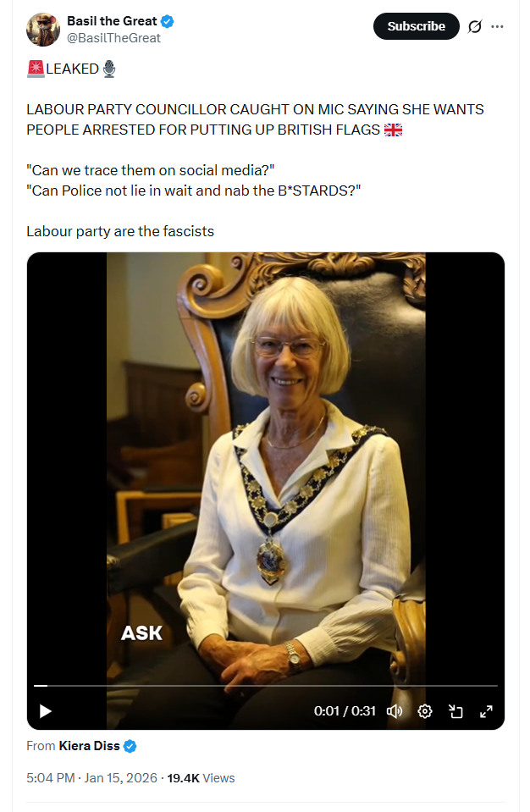530x812 pixels.
Task: Open Kiera Diss source profile
Action: pyautogui.click(x=89, y=746)
